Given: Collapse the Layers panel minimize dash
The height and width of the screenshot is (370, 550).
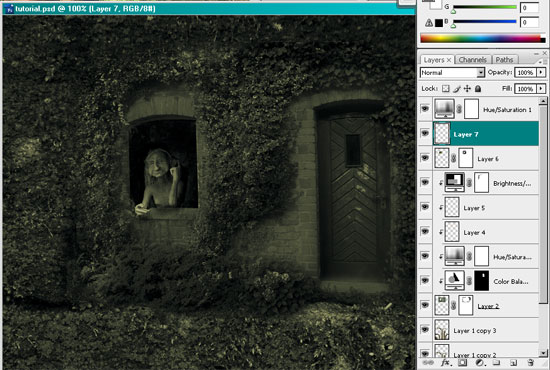Looking at the screenshot, I should click(x=536, y=54).
